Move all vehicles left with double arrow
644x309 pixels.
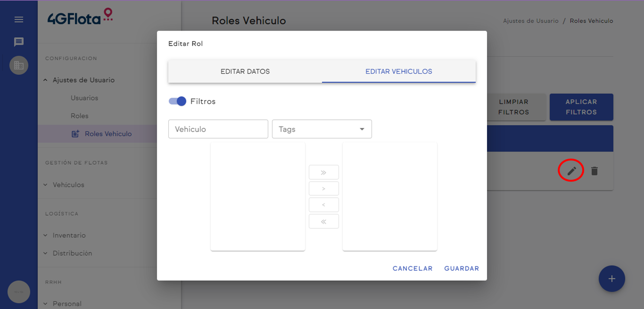[x=323, y=221]
